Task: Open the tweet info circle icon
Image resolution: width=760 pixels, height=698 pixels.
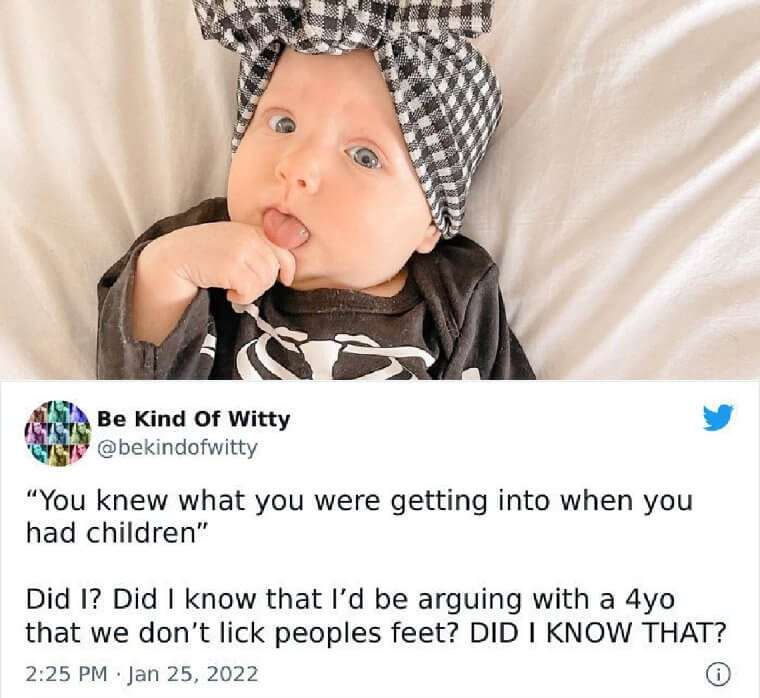Action: point(718,673)
